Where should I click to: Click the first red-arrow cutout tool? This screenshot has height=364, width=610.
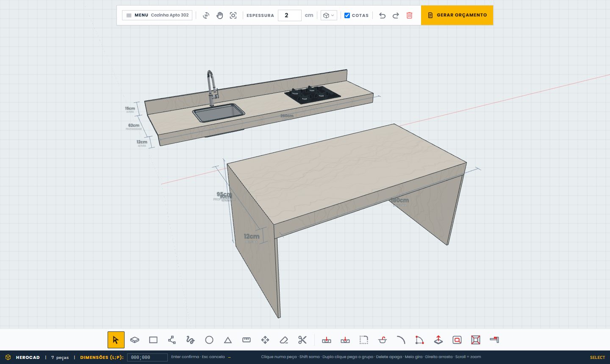click(327, 340)
